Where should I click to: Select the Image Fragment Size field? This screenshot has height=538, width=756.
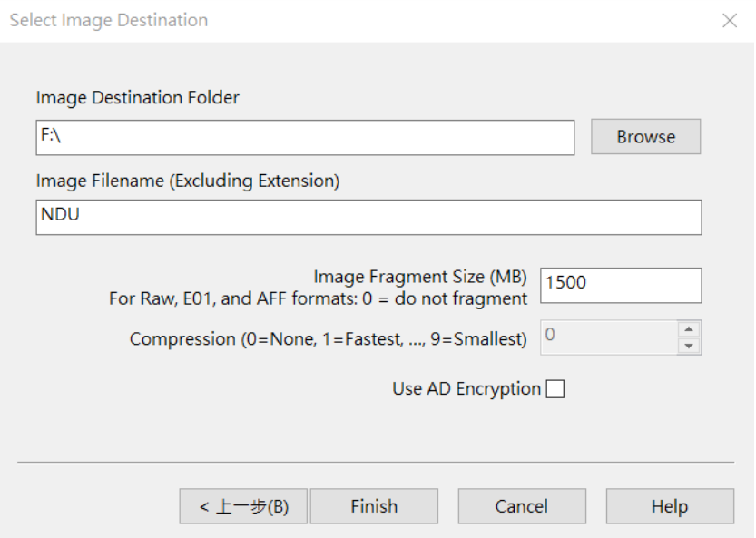point(621,285)
